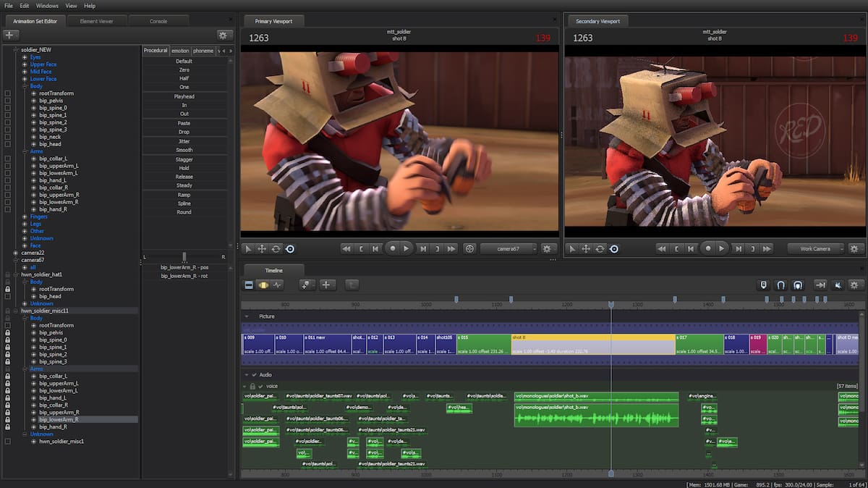This screenshot has height=488, width=868.
Task: Select the arrow selection tool in Secondary Viewport
Action: pos(572,248)
